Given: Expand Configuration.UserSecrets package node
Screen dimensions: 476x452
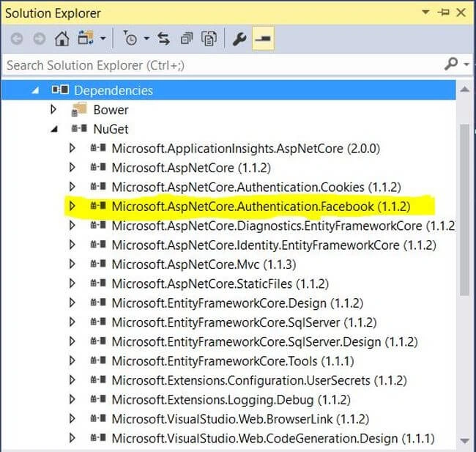Looking at the screenshot, I should 72,380.
